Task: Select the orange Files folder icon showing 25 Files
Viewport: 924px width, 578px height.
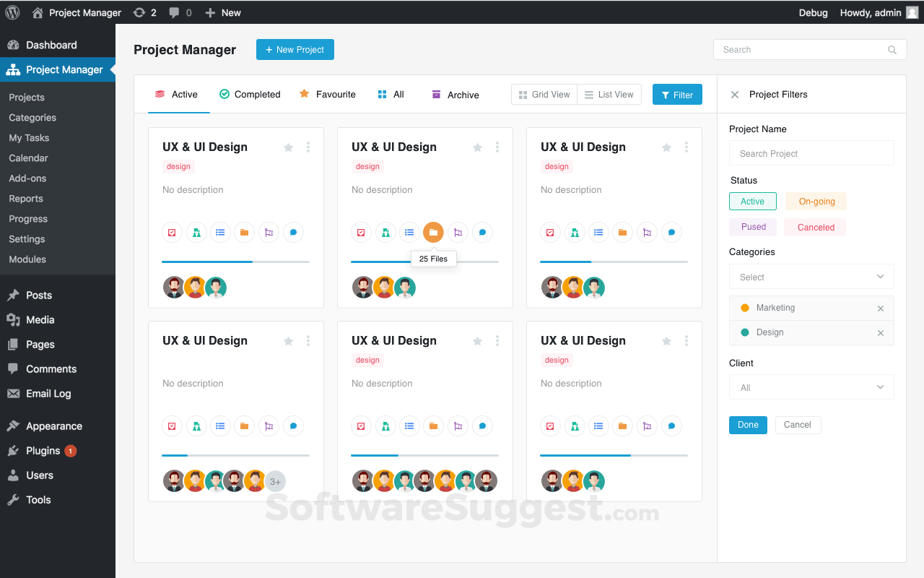Action: coord(433,232)
